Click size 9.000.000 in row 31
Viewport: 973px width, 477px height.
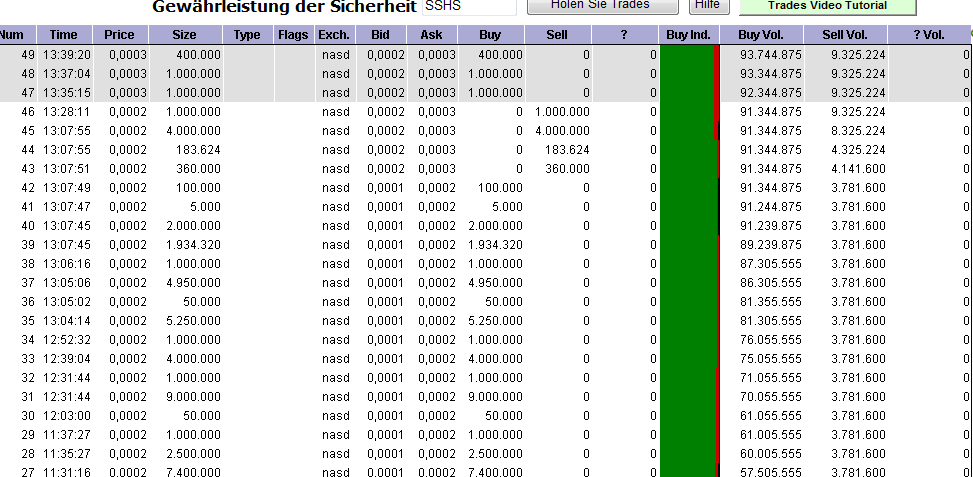pyautogui.click(x=194, y=397)
